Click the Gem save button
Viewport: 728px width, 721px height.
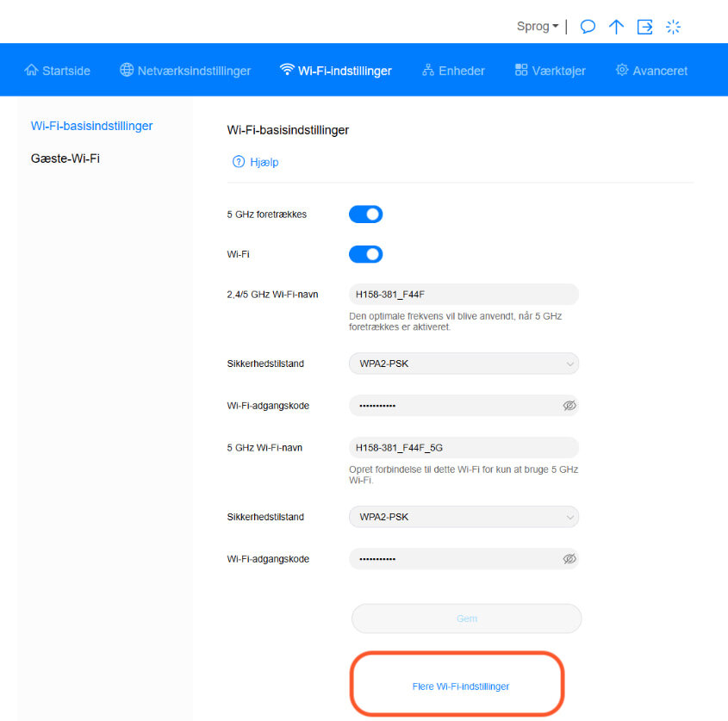coord(466,618)
